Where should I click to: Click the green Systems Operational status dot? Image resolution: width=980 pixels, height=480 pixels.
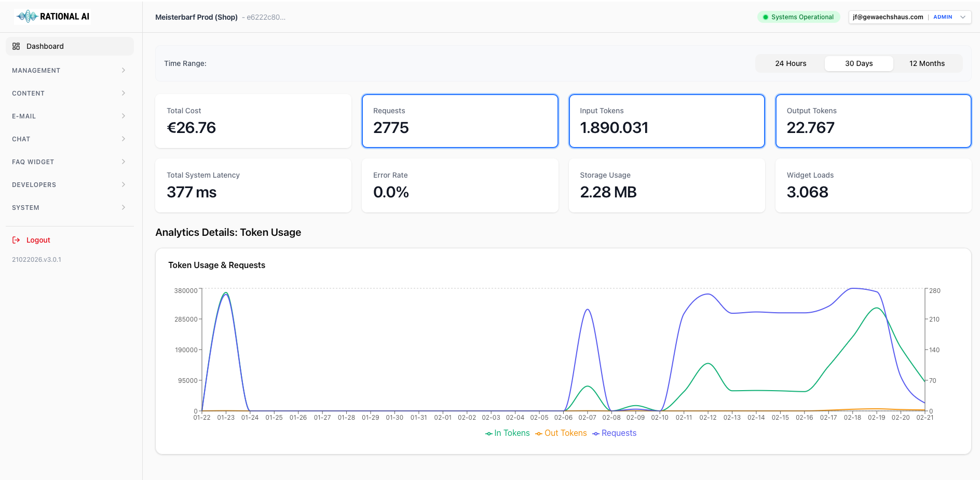coord(765,17)
